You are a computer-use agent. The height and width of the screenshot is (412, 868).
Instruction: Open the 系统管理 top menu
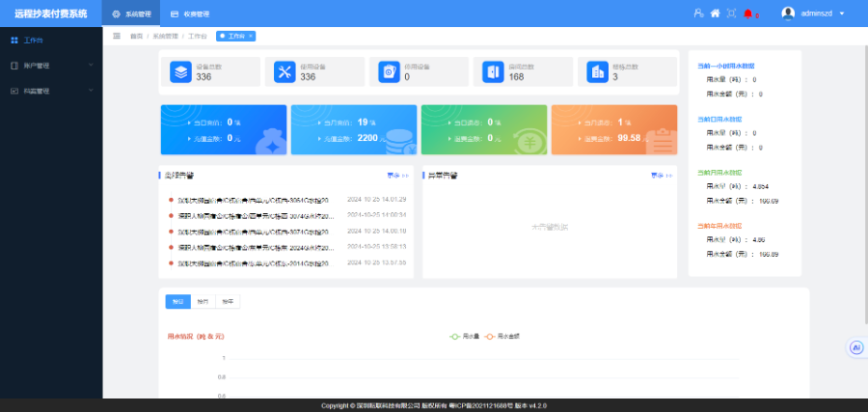click(131, 14)
